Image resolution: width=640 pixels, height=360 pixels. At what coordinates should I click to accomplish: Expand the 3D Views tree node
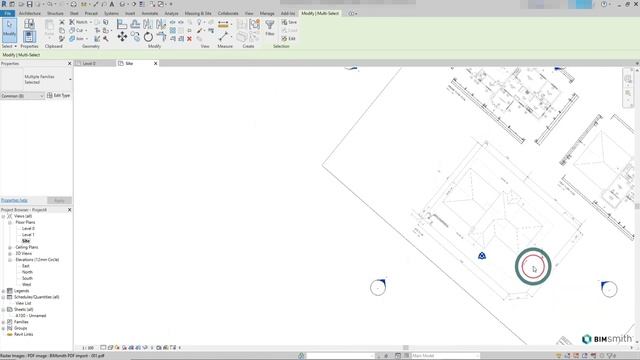point(10,253)
